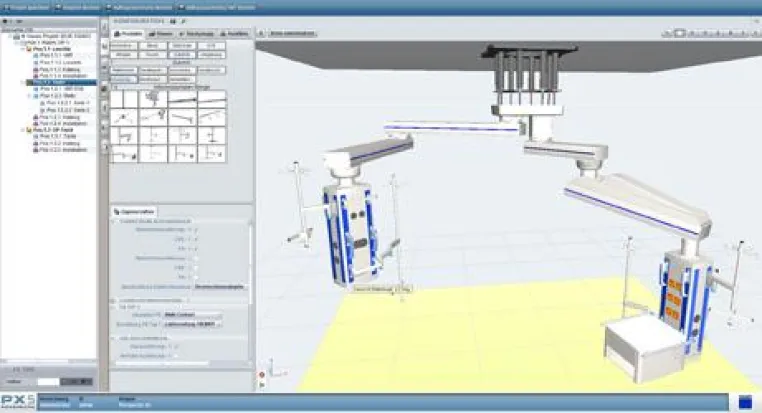Pick the ceiling-mounted lamp head thumbnail
The height and width of the screenshot is (413, 762).
pos(154,100)
